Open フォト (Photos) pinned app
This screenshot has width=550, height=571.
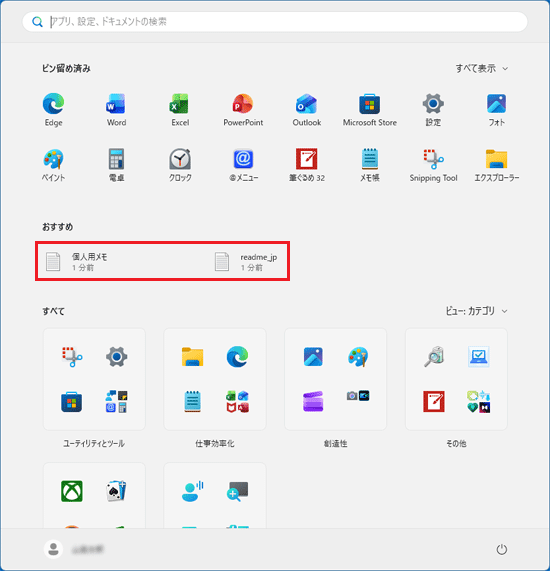(x=496, y=110)
